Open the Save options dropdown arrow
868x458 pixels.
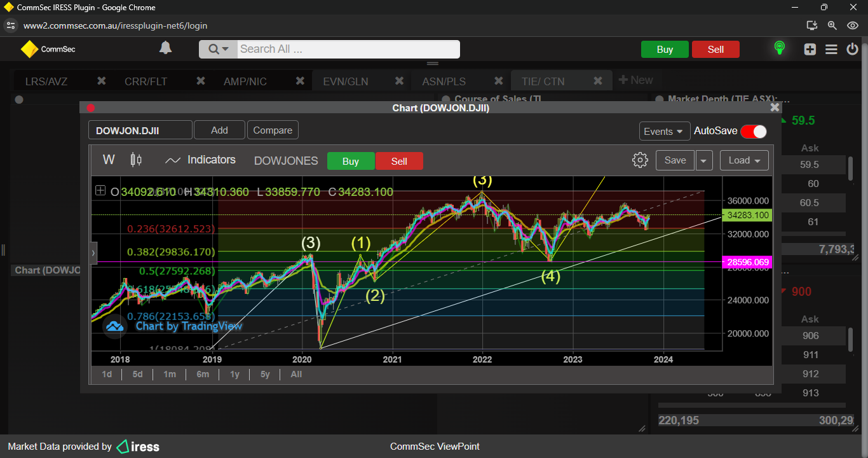703,161
